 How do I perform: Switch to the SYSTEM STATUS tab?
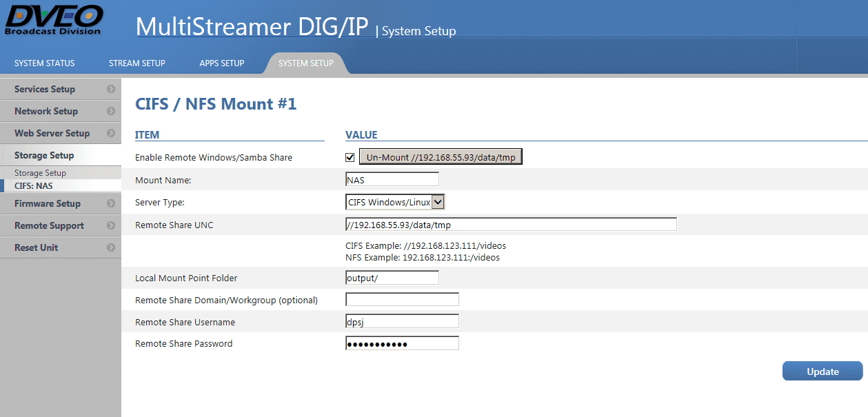point(44,63)
